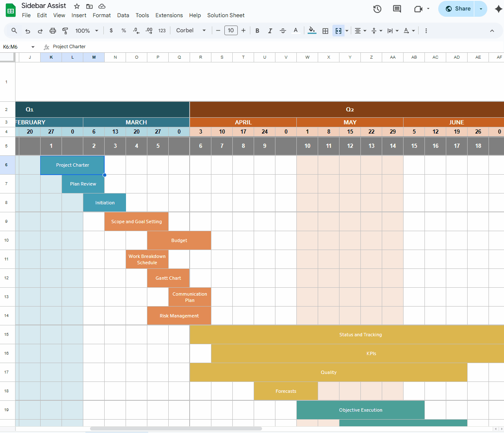Image resolution: width=504 pixels, height=433 pixels.
Task: Select the paint format roller icon
Action: point(65,31)
